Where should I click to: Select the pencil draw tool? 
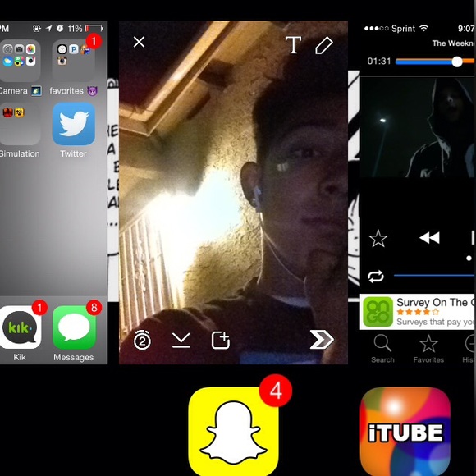pos(324,45)
